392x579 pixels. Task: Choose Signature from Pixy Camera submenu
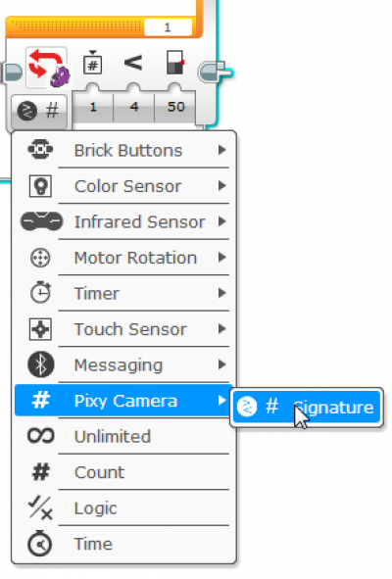[307, 408]
